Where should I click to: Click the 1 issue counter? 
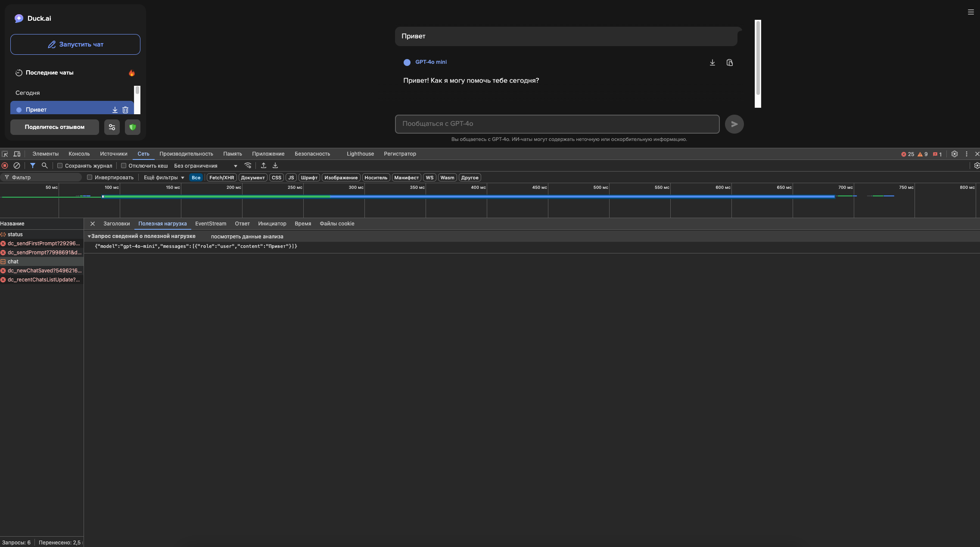[937, 154]
